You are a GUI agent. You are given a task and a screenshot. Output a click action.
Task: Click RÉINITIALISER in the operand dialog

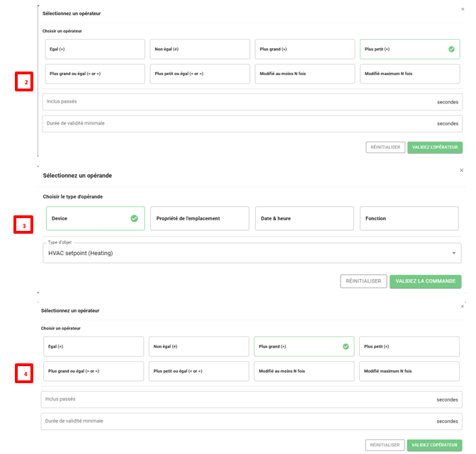[363, 281]
